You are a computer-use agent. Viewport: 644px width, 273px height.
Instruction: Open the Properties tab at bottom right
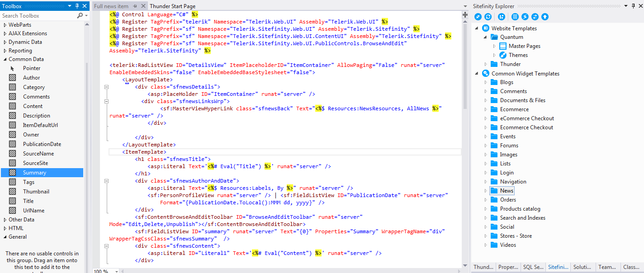click(507, 267)
